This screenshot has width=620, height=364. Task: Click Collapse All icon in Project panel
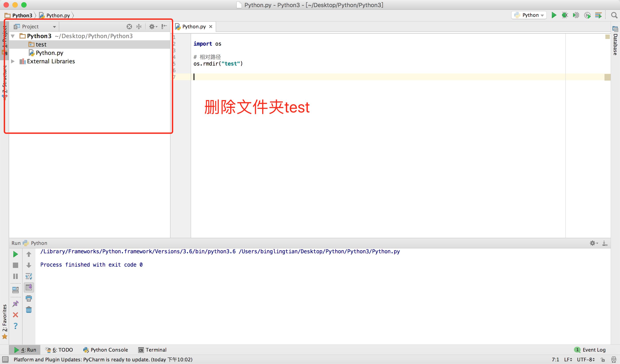point(139,27)
